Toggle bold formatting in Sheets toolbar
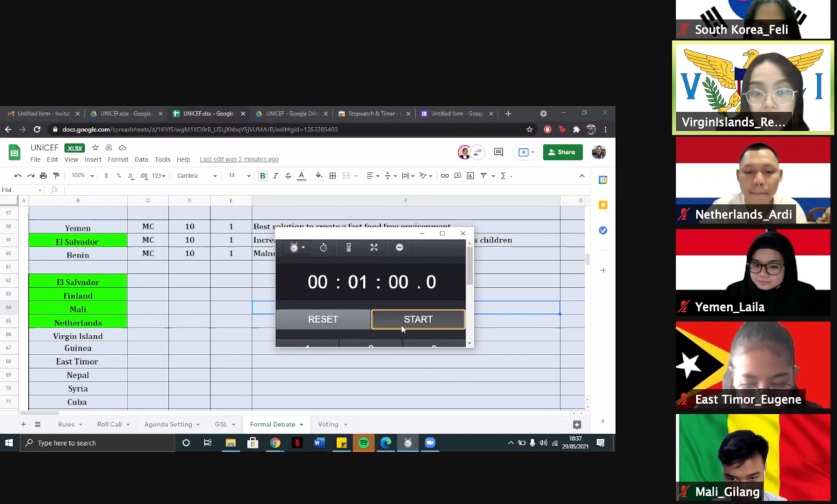Image resolution: width=837 pixels, height=504 pixels. [263, 176]
